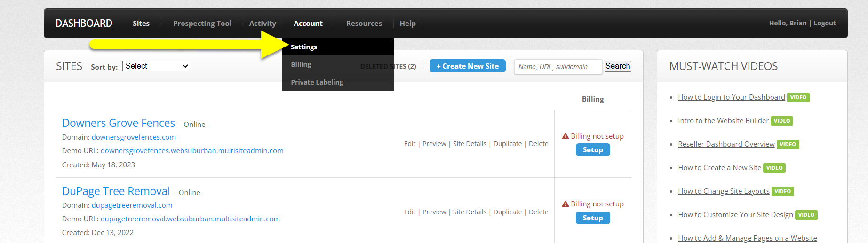The width and height of the screenshot is (868, 243).
Task: Click VIDEO badge beside Intro to Website Builder
Action: tap(782, 121)
